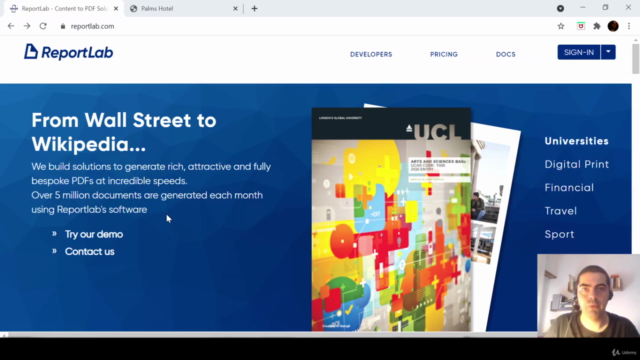Select the Universities category
The height and width of the screenshot is (360, 640).
pos(576,141)
